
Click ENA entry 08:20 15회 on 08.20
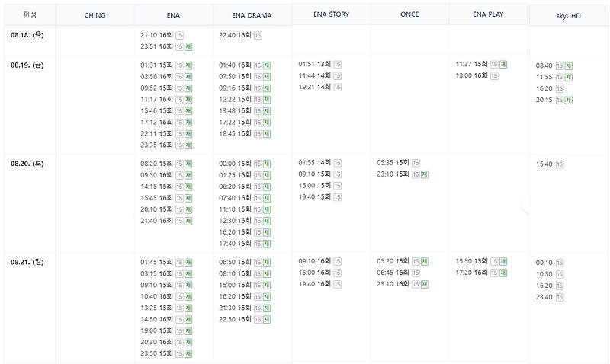(156, 164)
